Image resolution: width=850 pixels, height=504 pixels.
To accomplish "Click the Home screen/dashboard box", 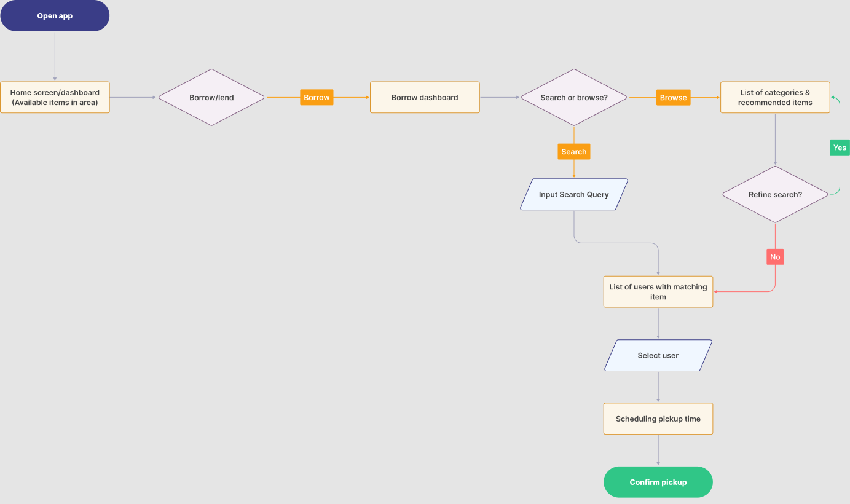I will [x=55, y=98].
